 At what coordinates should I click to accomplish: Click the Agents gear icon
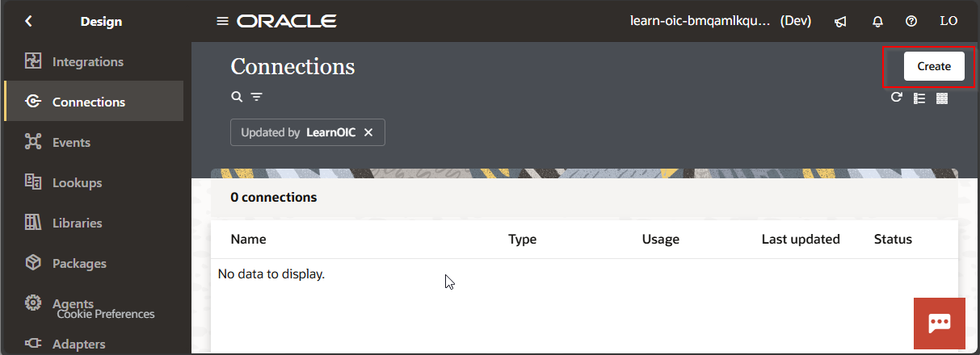tap(33, 303)
